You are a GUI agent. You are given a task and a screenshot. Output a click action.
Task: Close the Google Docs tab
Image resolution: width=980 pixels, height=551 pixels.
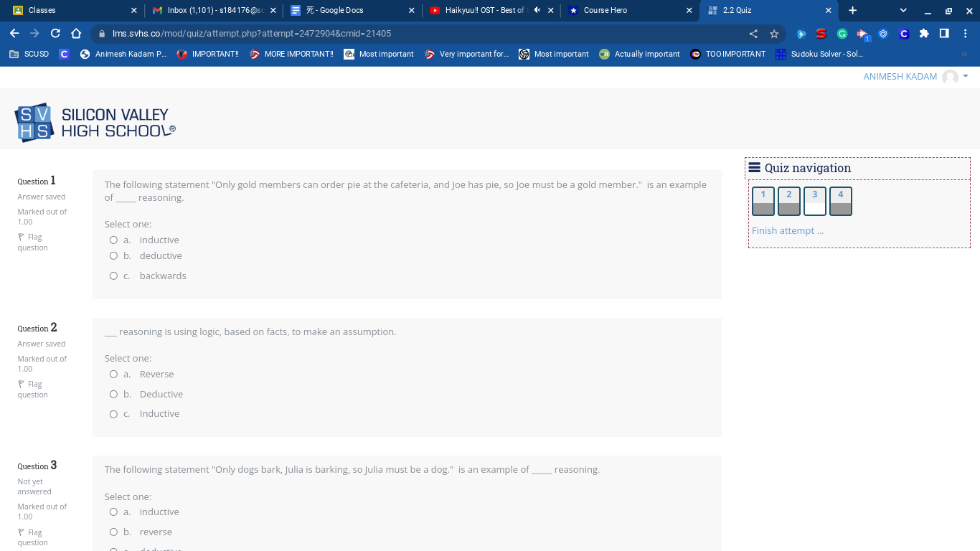(412, 10)
